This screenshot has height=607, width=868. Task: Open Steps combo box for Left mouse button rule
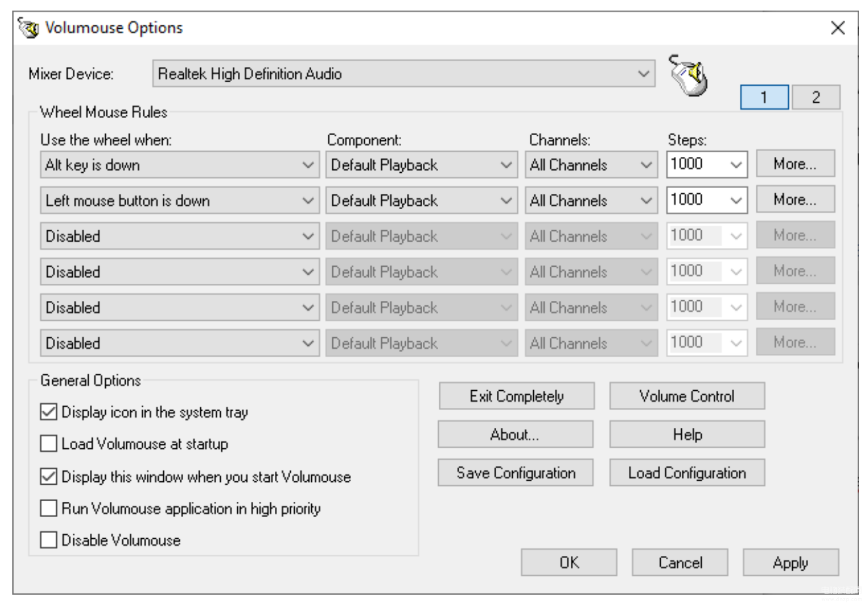pos(707,200)
